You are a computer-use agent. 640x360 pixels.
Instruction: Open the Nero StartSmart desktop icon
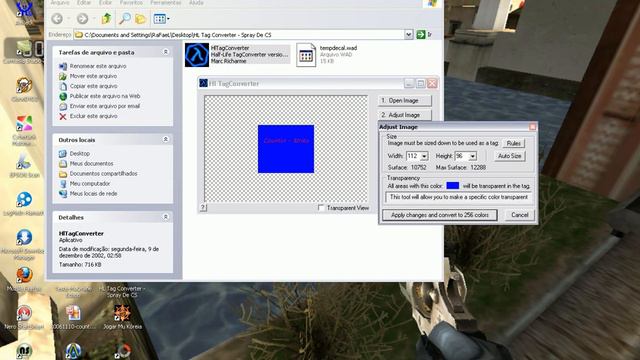24,313
